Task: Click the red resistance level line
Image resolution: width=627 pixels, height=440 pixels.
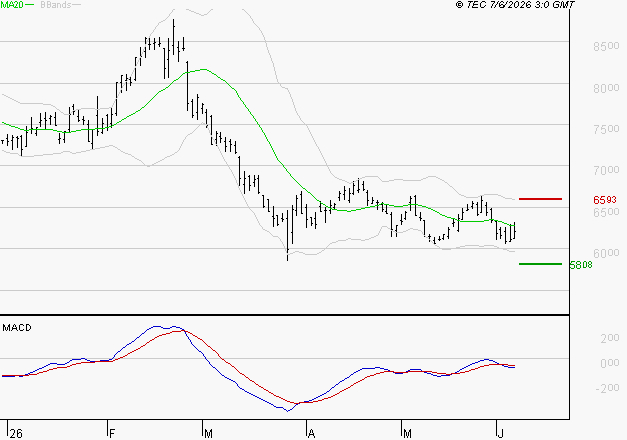Action: point(540,199)
